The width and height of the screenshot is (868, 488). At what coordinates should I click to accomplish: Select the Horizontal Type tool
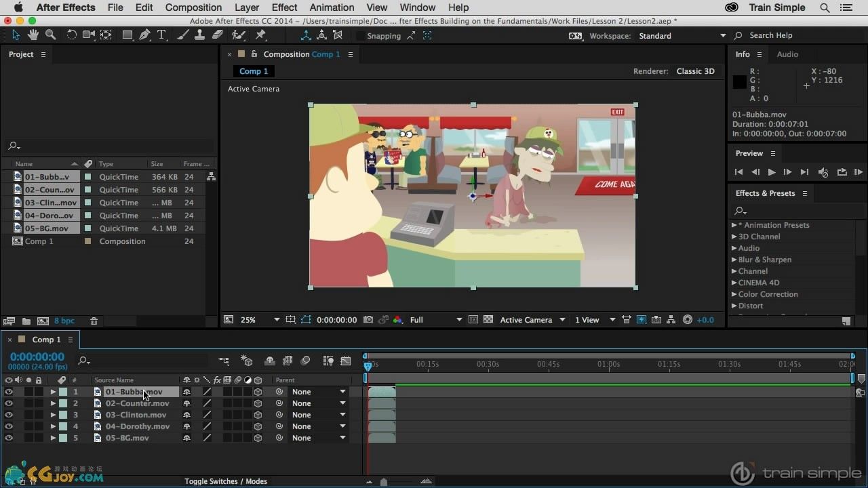(x=161, y=35)
